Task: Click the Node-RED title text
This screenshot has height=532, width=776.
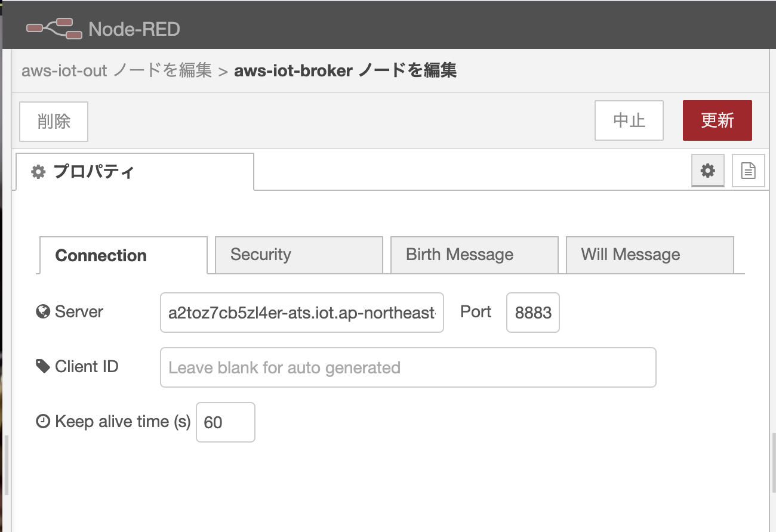Action: click(134, 29)
